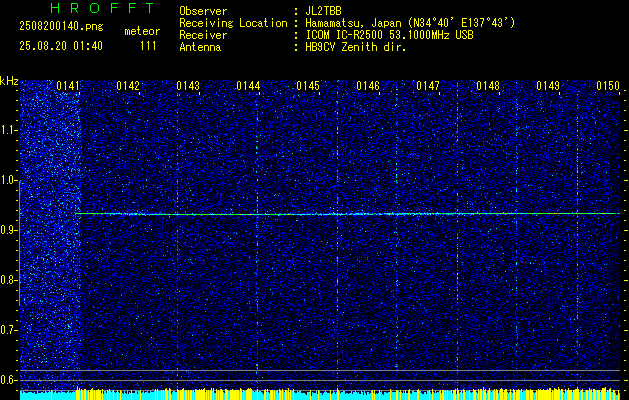Click the HB9CV Zenith dir. text
Image resolution: width=629 pixels, height=400 pixels.
(x=355, y=47)
